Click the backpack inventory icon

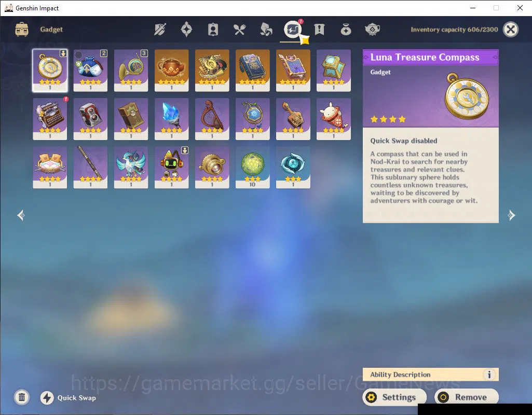coord(22,30)
